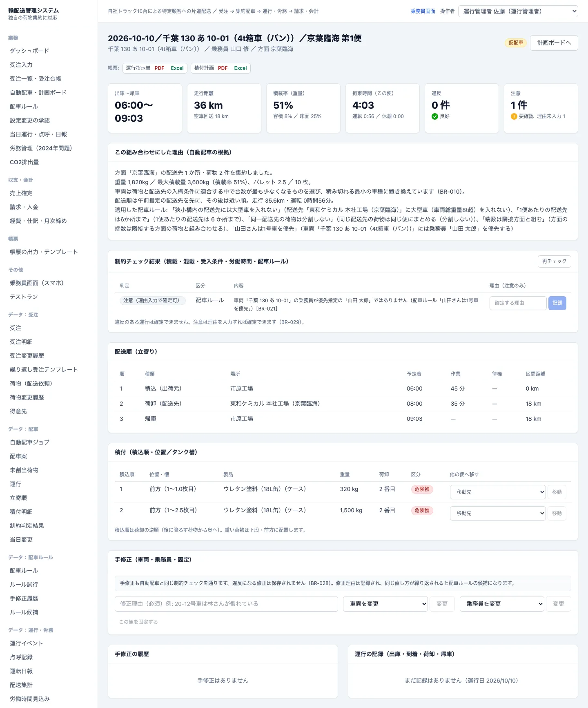Open 自動配車・計画ボード sidebar item

(38, 92)
